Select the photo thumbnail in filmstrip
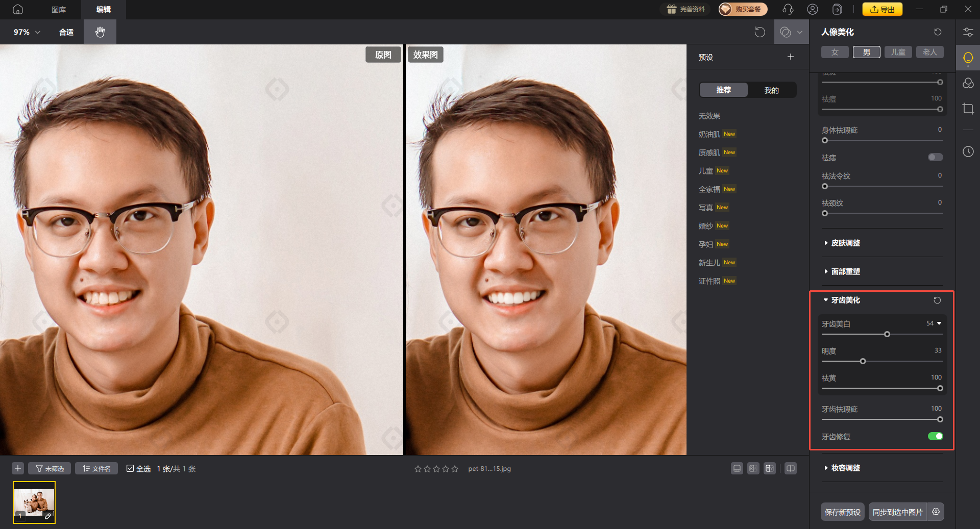The width and height of the screenshot is (980, 529). (34, 502)
